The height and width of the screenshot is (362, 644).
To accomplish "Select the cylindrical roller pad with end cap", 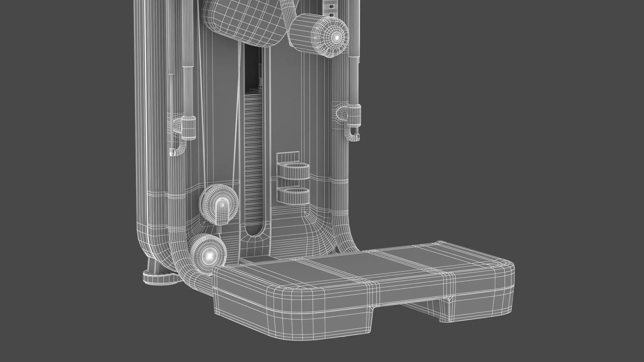I will (x=319, y=36).
